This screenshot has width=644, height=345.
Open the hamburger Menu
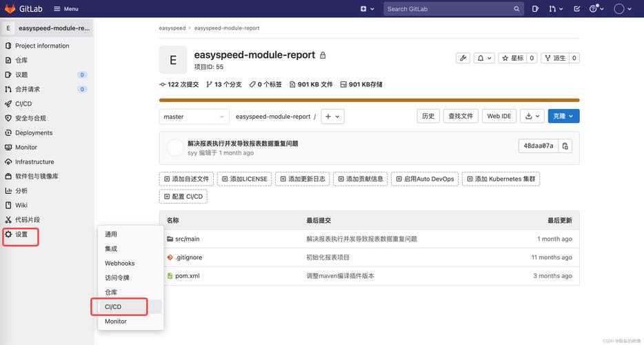[x=66, y=9]
